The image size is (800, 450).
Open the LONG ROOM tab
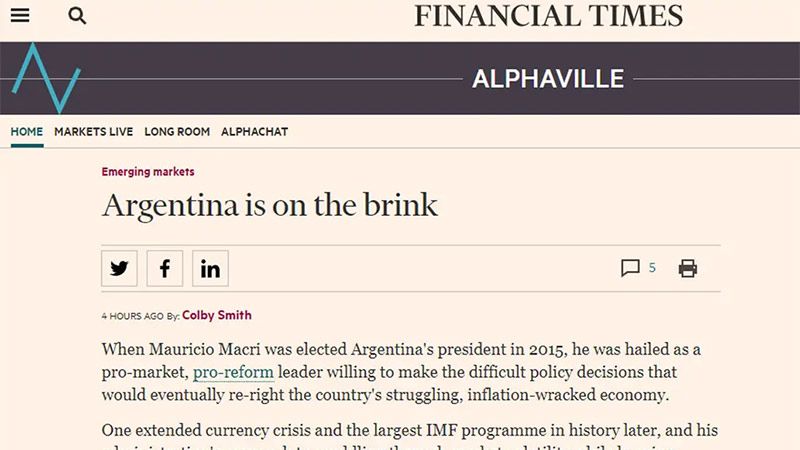click(177, 132)
